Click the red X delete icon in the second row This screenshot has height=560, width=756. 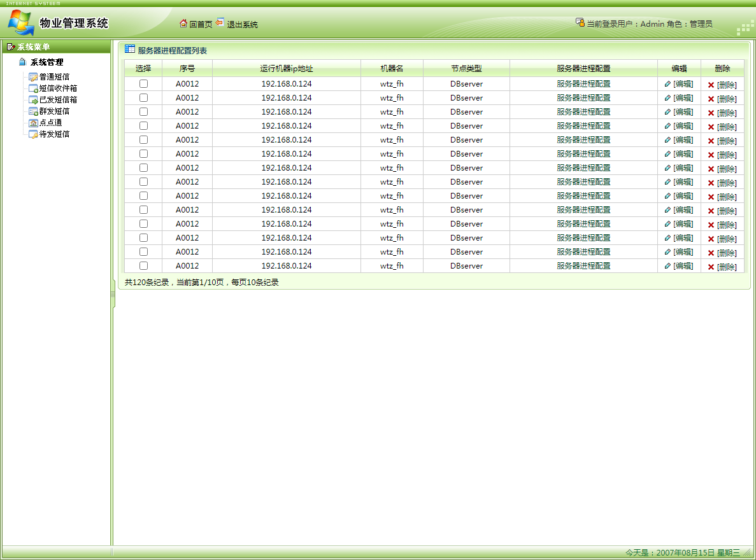[711, 99]
